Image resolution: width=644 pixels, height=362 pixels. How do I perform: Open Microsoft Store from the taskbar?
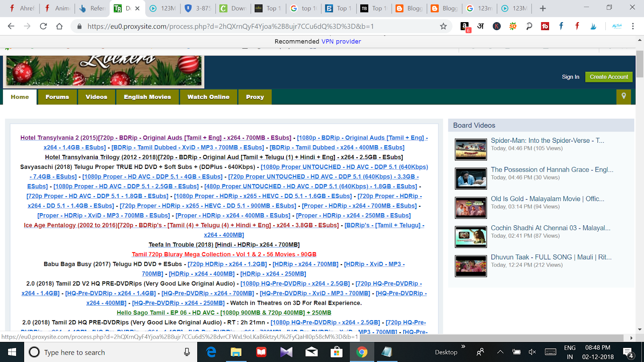[336, 352]
